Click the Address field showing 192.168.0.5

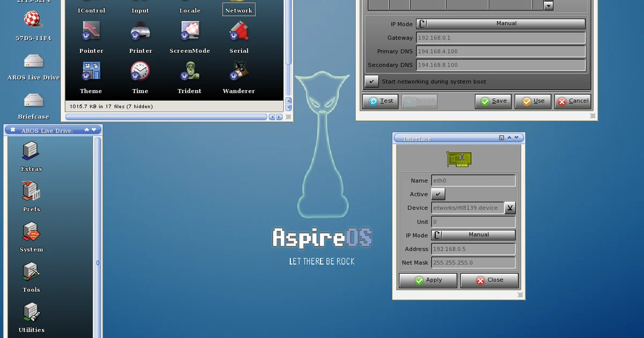click(x=473, y=249)
